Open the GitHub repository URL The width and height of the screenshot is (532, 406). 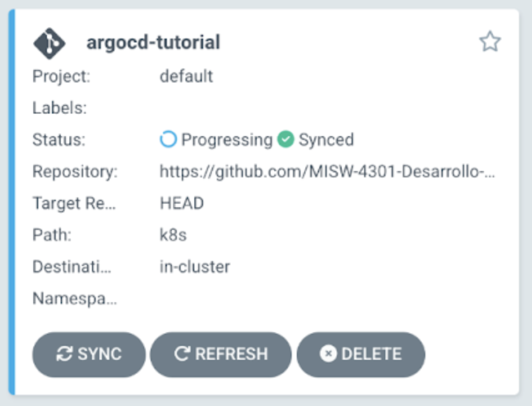328,171
